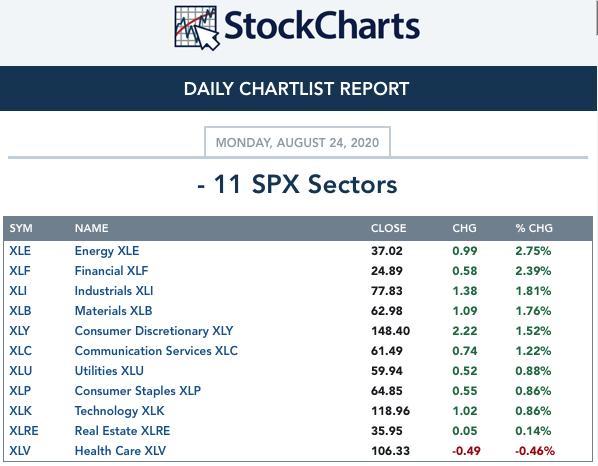
Task: Click the CLOSE column header
Action: (388, 228)
